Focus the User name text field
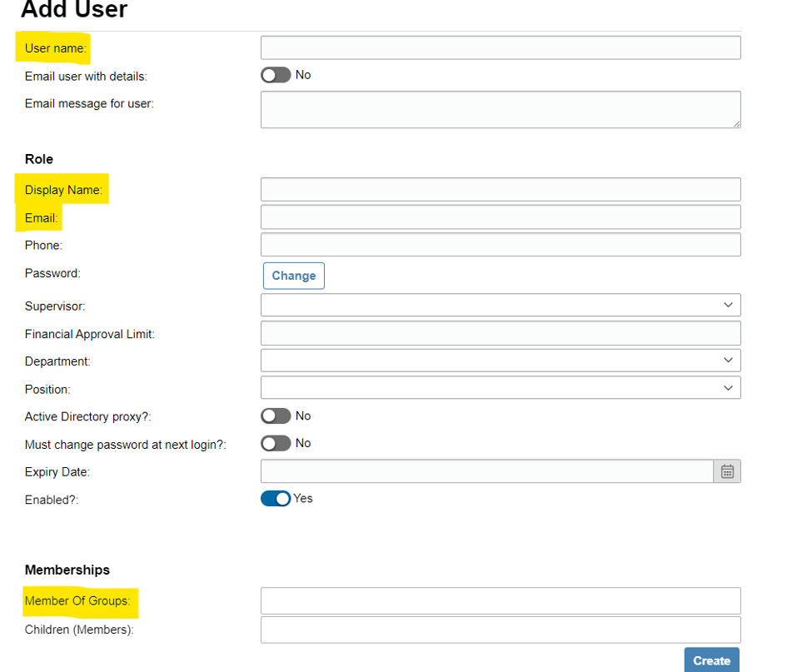Screen dimensions: 807x672 click(501, 47)
